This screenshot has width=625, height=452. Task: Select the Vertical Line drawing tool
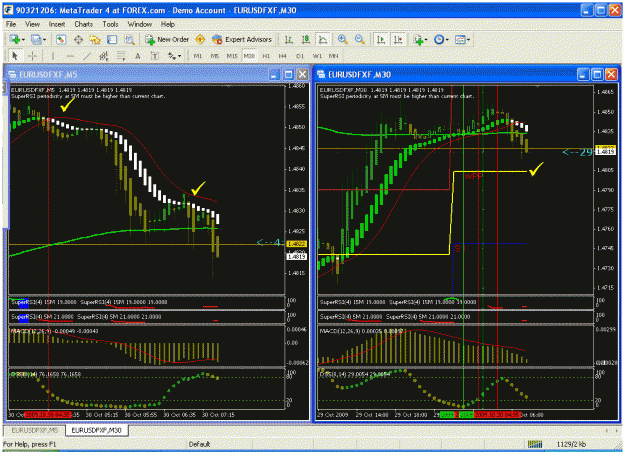tap(53, 56)
